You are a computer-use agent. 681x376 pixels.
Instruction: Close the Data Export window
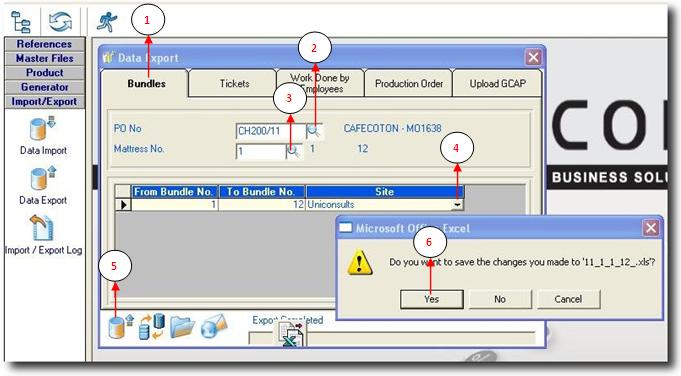pos(533,57)
